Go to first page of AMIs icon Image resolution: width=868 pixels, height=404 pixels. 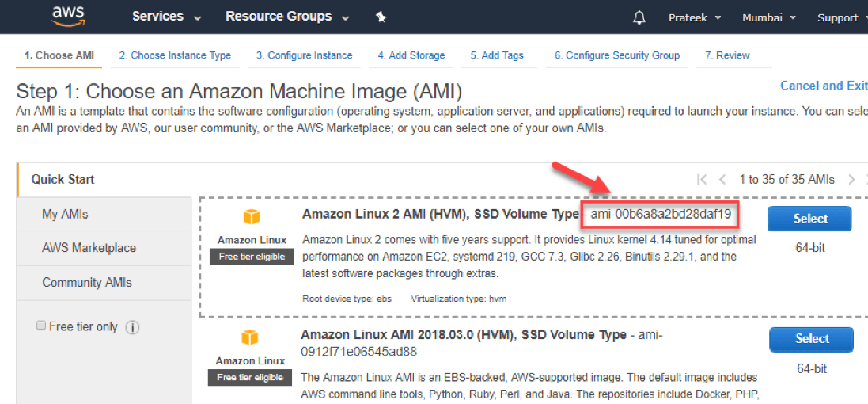coord(701,180)
